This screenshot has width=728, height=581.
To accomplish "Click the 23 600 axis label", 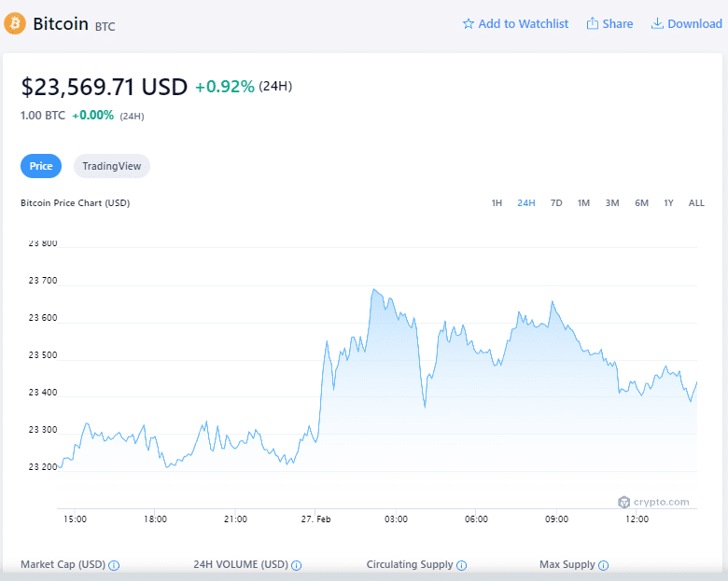I will (43, 317).
